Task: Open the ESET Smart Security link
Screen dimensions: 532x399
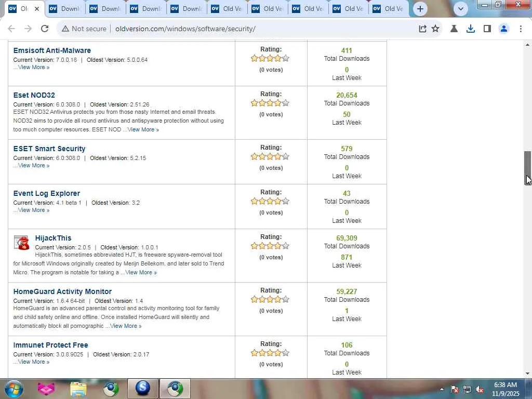Action: (49, 149)
